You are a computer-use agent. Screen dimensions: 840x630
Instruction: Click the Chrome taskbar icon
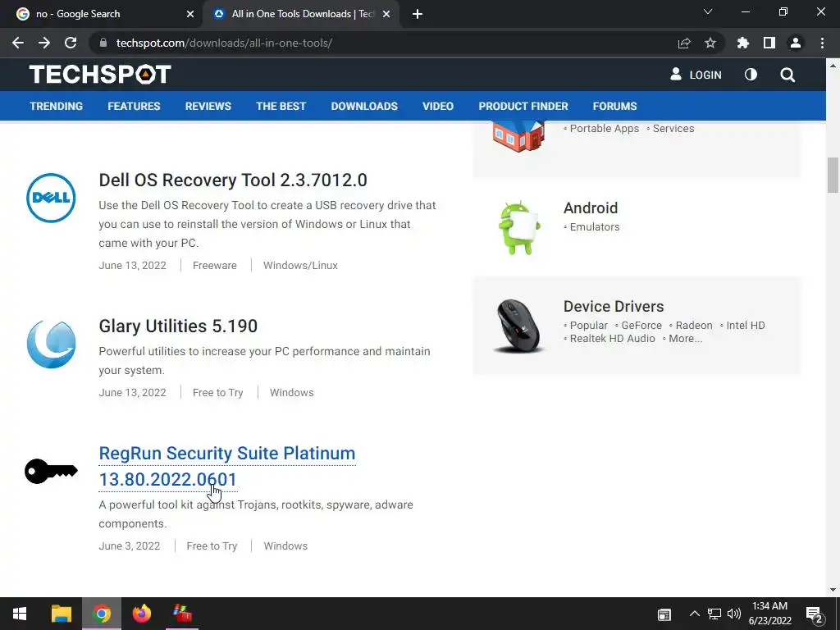101,614
